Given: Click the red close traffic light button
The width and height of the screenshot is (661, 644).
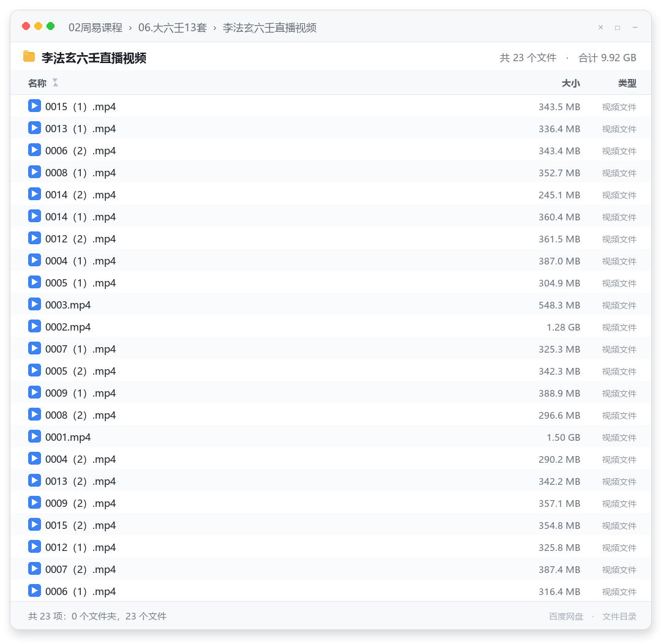Looking at the screenshot, I should click(x=26, y=26).
